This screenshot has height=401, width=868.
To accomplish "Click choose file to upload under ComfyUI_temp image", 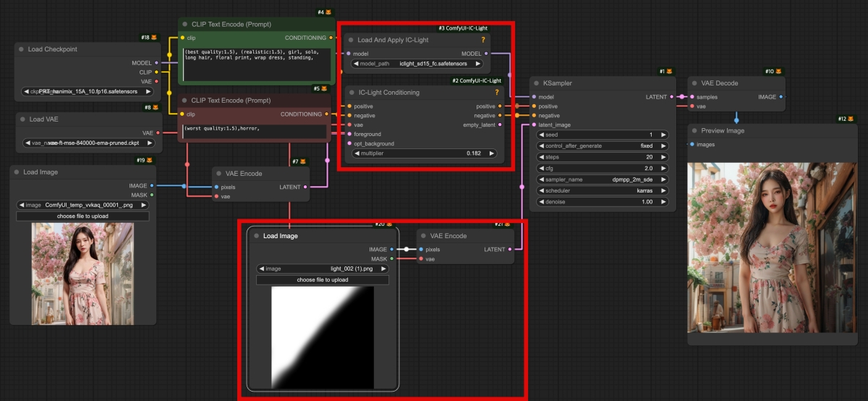I will tap(82, 216).
